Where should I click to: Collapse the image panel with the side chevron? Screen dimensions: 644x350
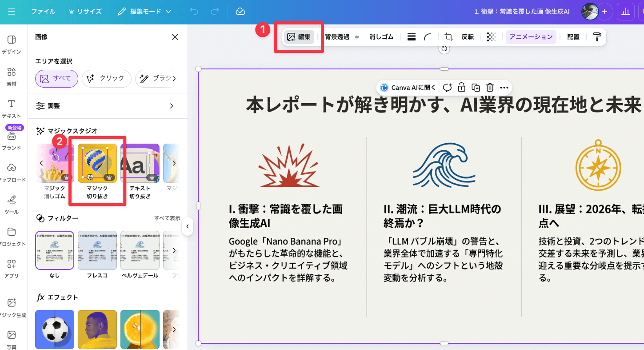(x=188, y=226)
